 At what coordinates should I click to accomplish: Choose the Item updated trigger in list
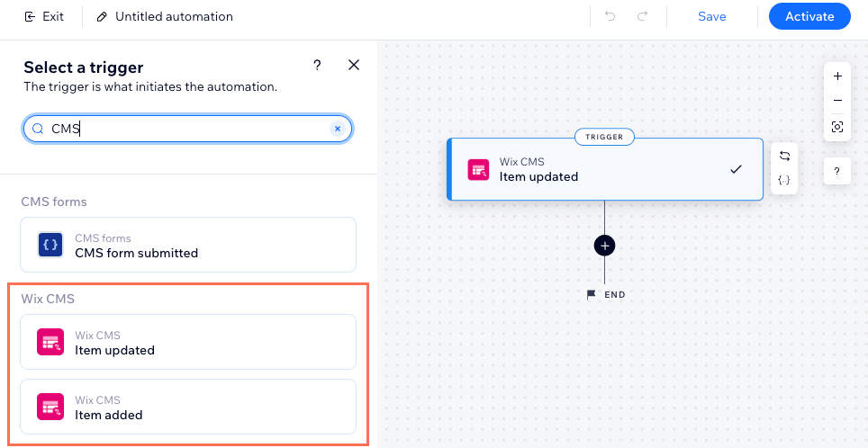click(188, 343)
